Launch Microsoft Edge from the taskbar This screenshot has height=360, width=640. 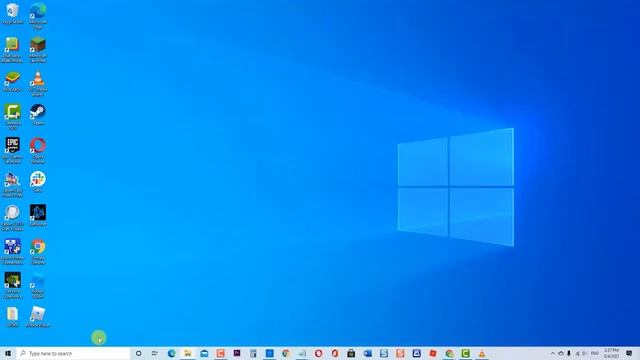coord(171,353)
